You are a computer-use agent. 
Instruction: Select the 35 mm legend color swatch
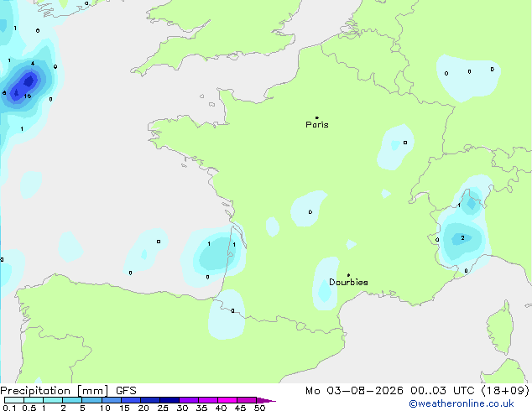207,400
